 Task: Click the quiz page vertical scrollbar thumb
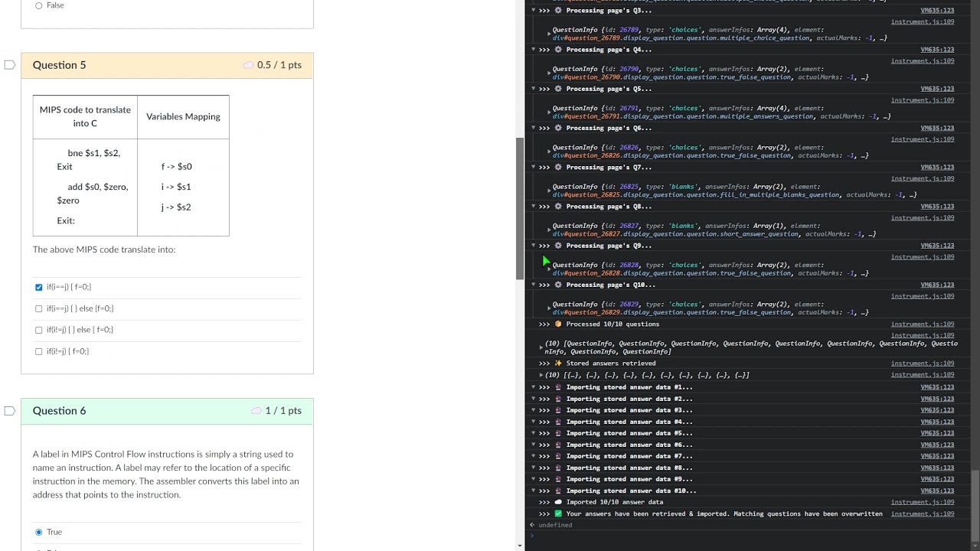click(520, 208)
